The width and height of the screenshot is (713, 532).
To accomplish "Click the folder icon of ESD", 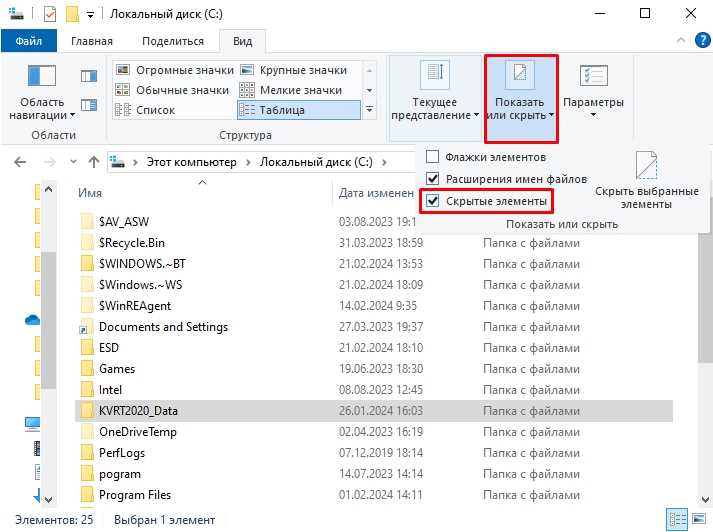I will point(87,348).
